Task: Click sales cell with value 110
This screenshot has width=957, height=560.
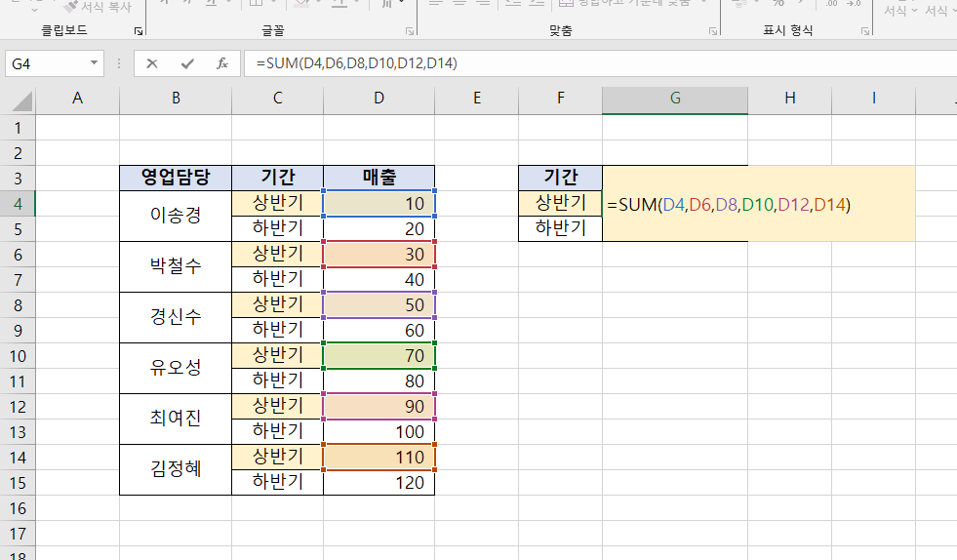Action: coord(379,457)
